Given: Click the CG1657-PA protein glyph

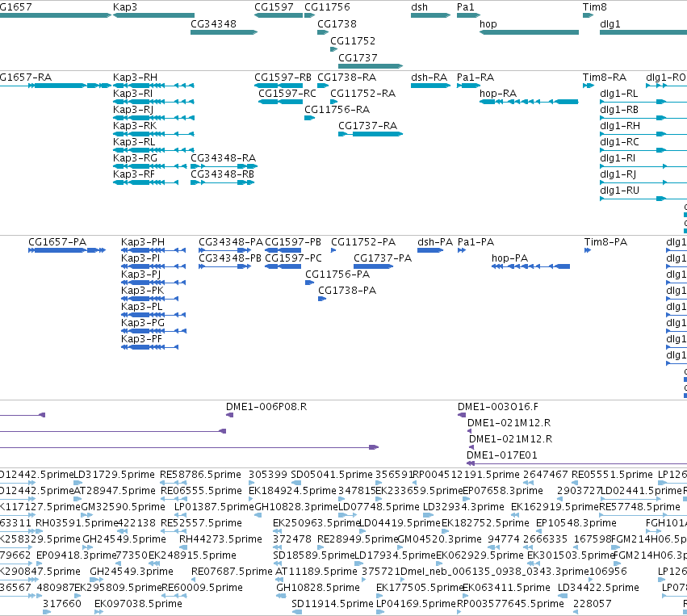Looking at the screenshot, I should point(67,250).
